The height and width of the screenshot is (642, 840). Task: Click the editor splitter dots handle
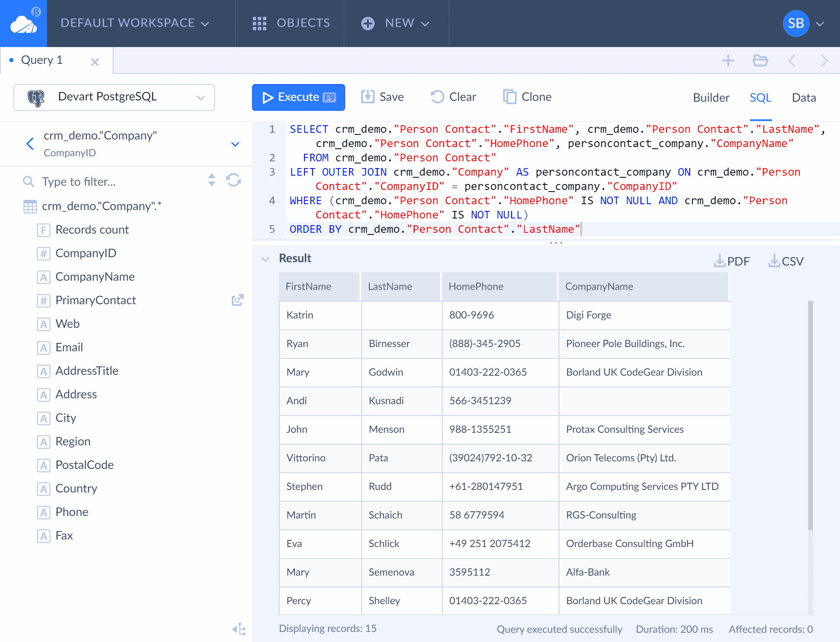pos(556,243)
